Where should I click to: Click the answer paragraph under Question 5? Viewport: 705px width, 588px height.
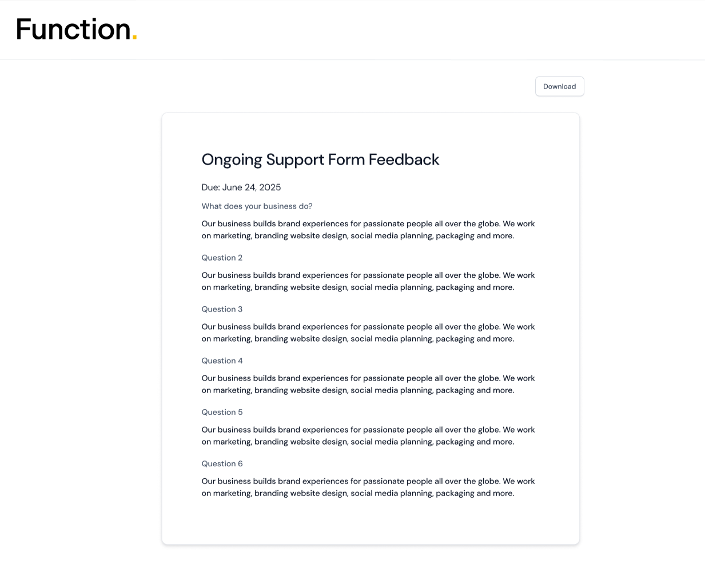[368, 435]
